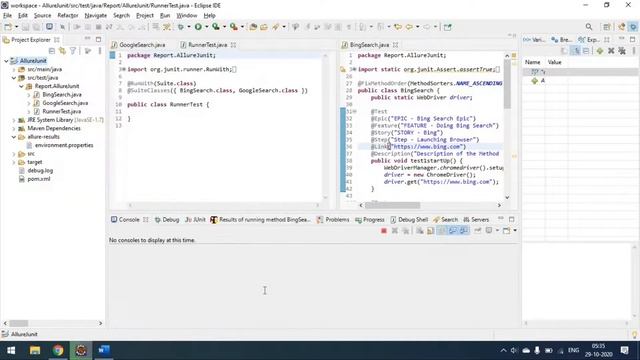Click the Coverage run icon in toolbar
The image size is (640, 360).
(x=216, y=27)
